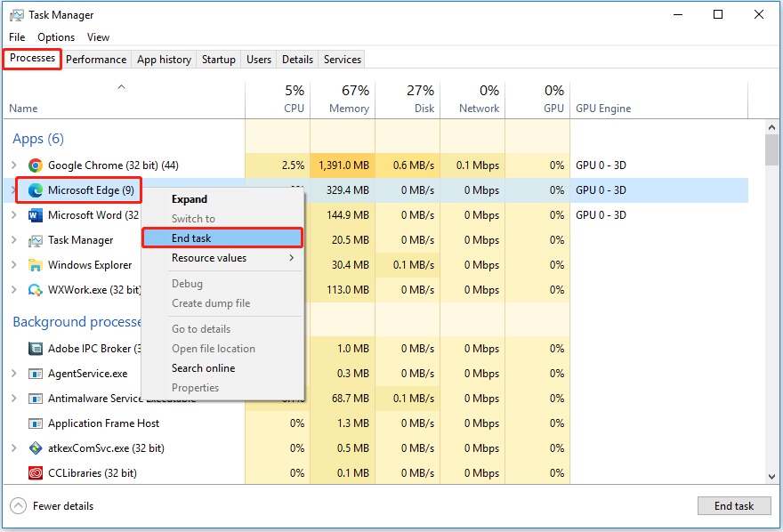This screenshot has width=783, height=532.
Task: Click the Microsoft Word GPU 0 - 3D cell
Action: pos(601,215)
